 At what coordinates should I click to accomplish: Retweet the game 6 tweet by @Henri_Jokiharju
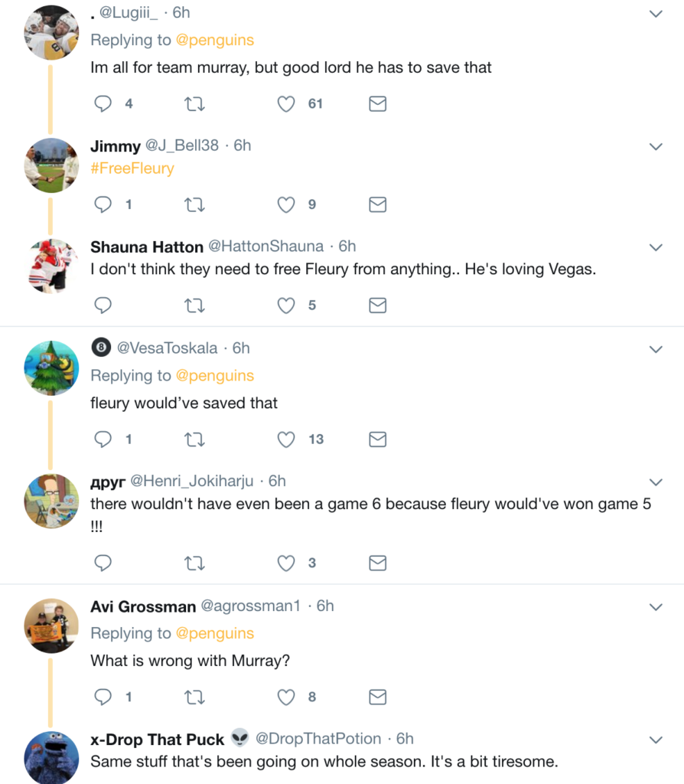[x=194, y=563]
